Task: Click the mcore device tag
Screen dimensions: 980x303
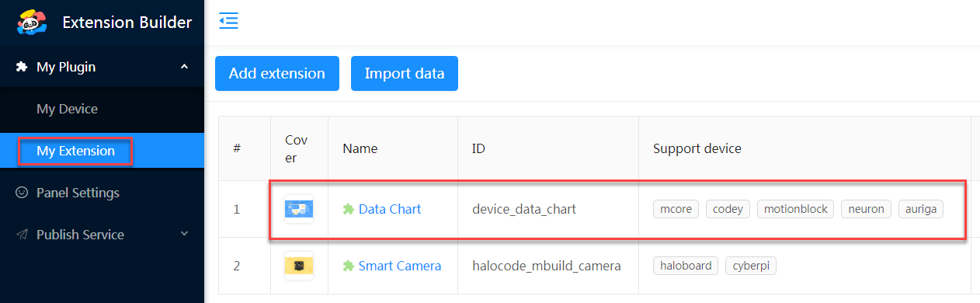Action: point(676,209)
